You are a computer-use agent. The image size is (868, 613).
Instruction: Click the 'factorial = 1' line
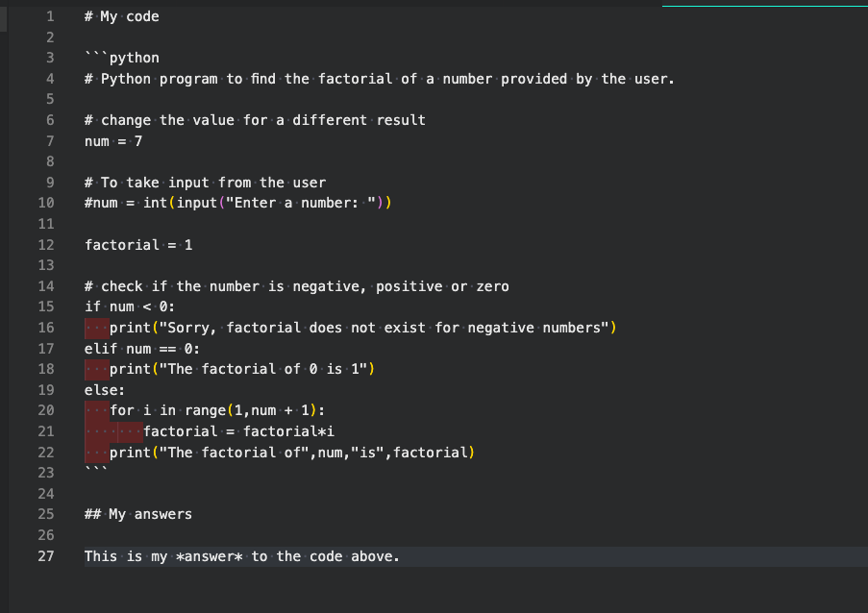pos(138,245)
